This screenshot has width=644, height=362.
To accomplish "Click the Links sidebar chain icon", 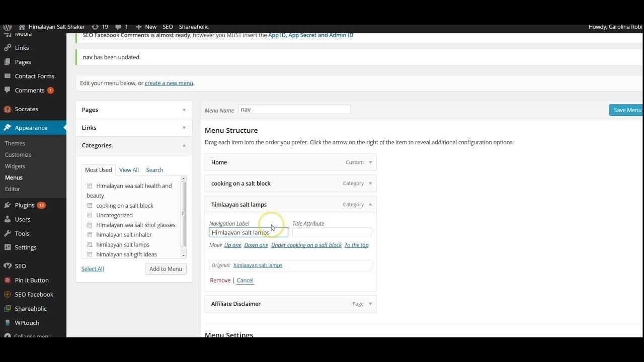I will coord(7,48).
